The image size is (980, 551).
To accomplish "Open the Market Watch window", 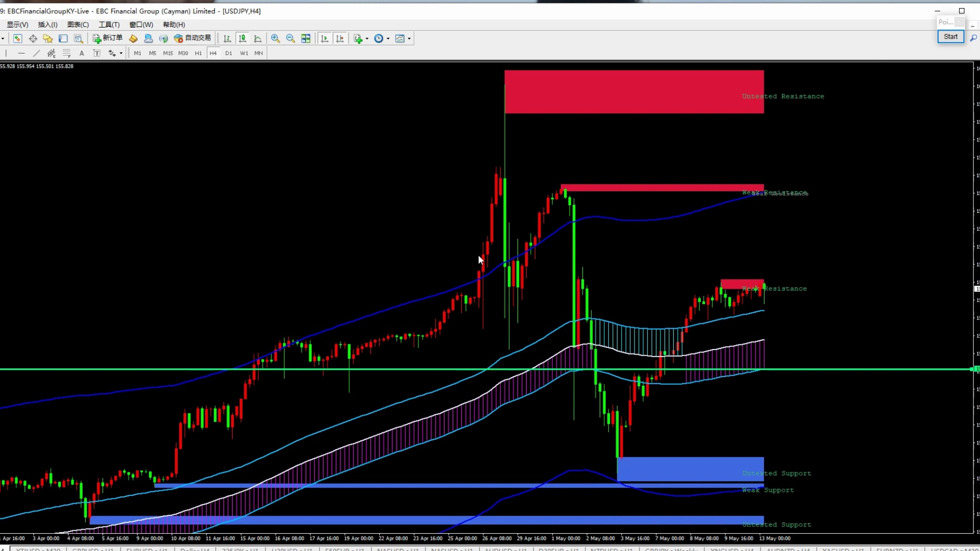I will click(x=17, y=38).
